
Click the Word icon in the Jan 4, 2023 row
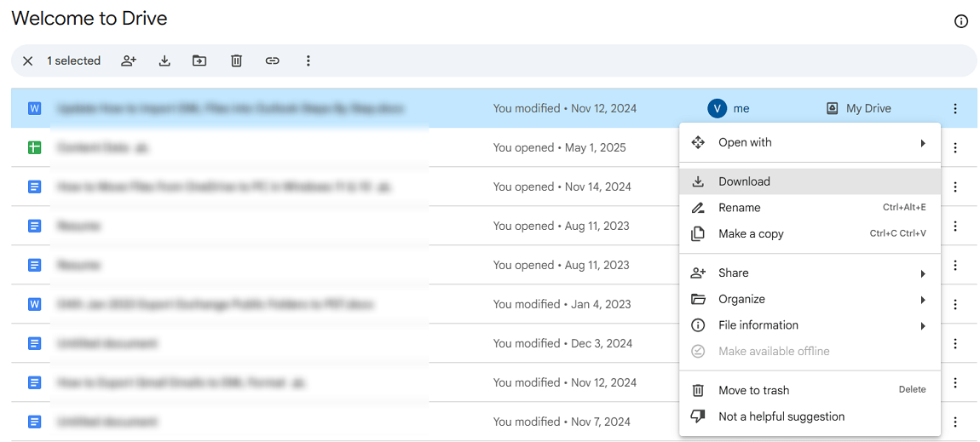tap(34, 305)
